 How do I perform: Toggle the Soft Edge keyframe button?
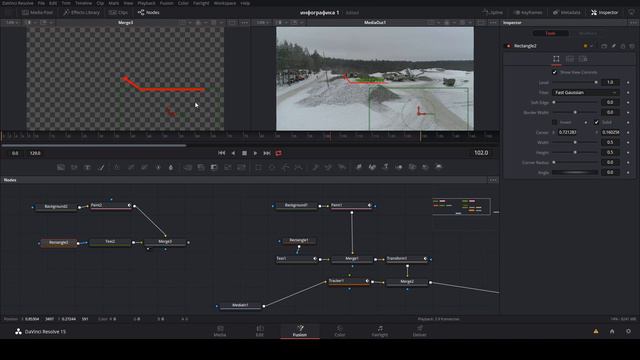click(x=628, y=102)
